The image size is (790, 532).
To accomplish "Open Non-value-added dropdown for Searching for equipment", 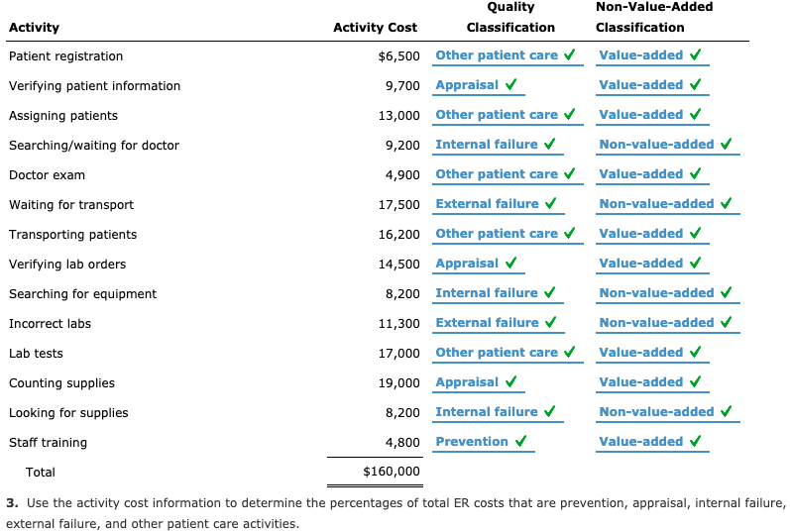I will tap(667, 293).
